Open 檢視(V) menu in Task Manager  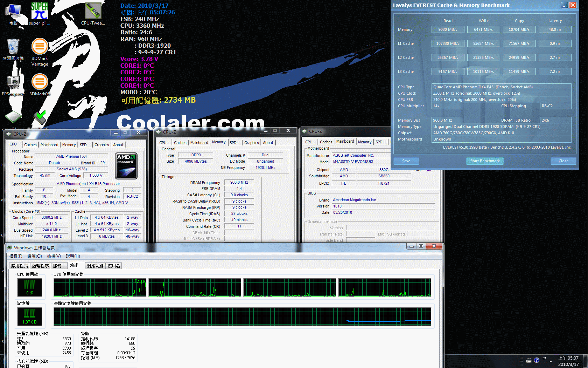(54, 256)
